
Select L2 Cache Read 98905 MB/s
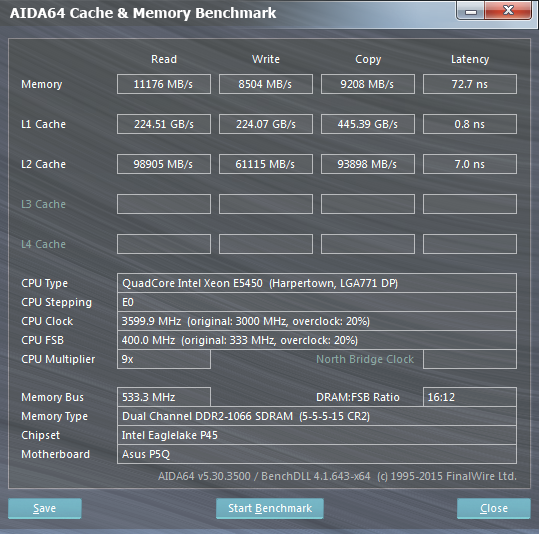click(x=164, y=164)
